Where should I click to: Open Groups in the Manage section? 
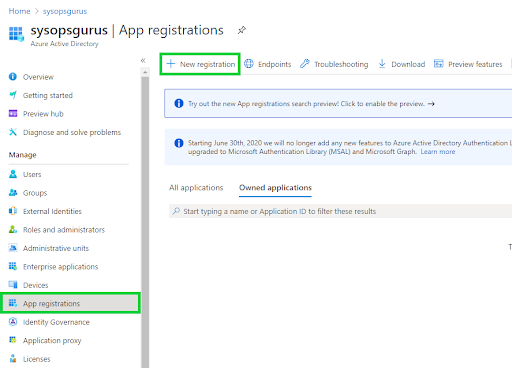coord(35,193)
